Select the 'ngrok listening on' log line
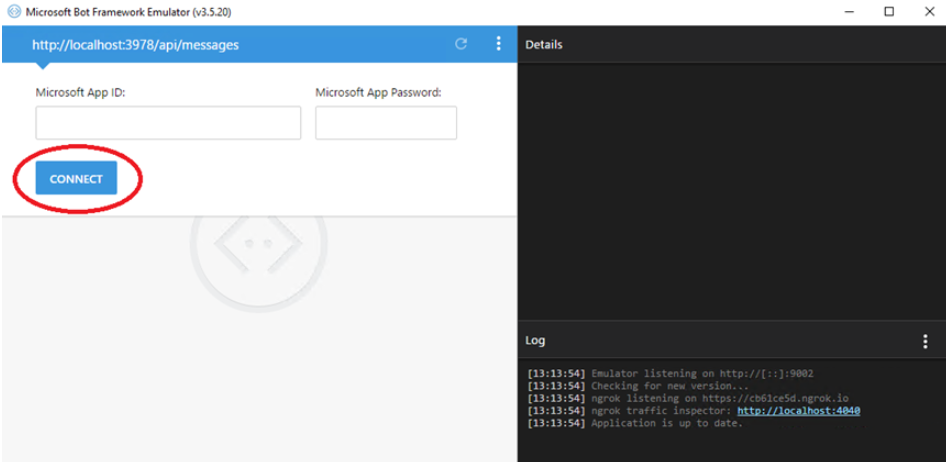Viewport: 946px width, 462px height. pos(688,399)
